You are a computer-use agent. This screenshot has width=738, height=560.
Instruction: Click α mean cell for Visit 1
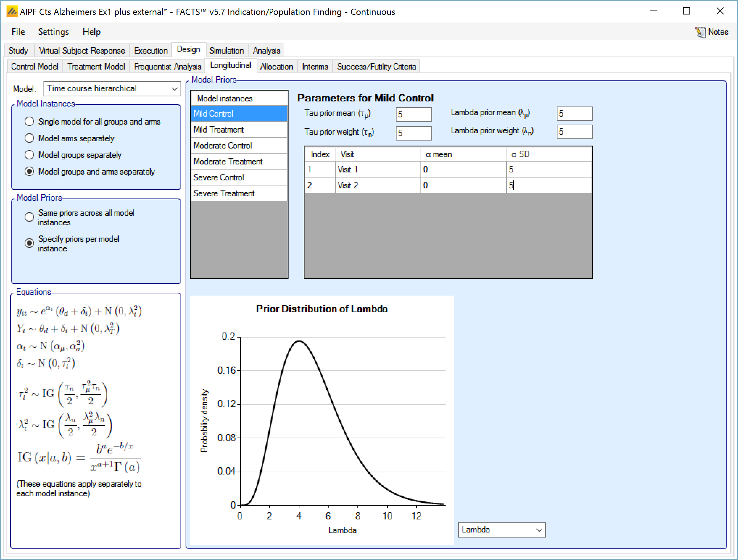(x=463, y=170)
